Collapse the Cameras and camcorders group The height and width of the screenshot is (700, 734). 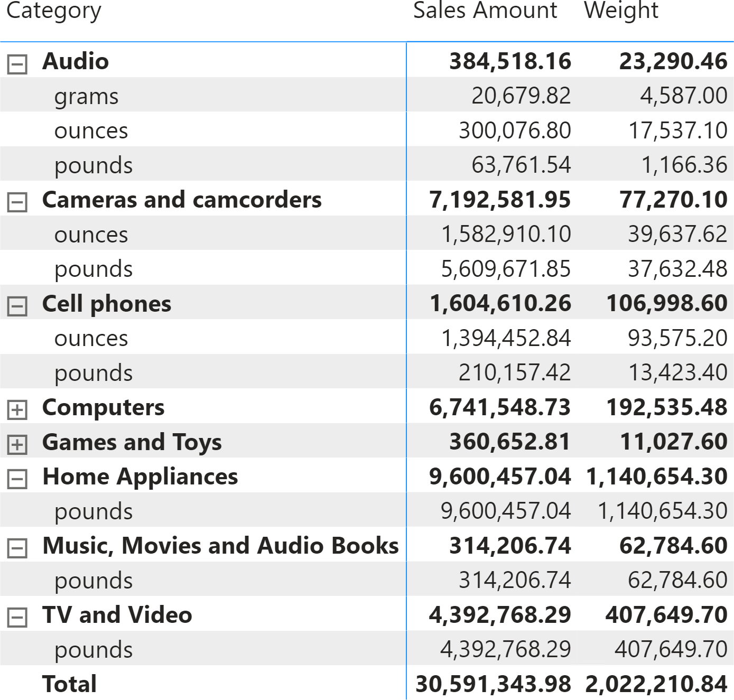click(17, 202)
